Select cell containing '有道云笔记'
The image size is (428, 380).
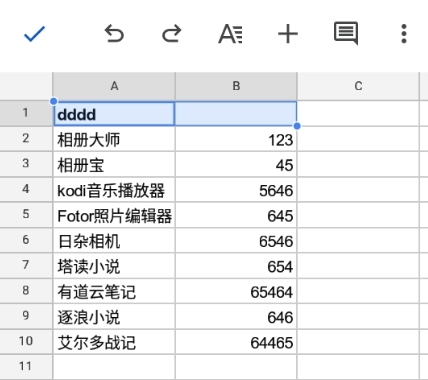[x=114, y=291]
